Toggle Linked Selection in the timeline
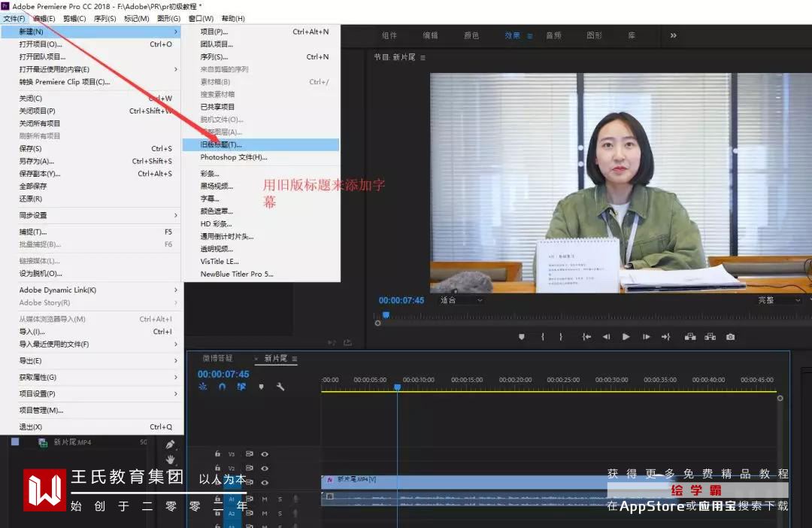Image resolution: width=812 pixels, height=528 pixels. (x=241, y=387)
